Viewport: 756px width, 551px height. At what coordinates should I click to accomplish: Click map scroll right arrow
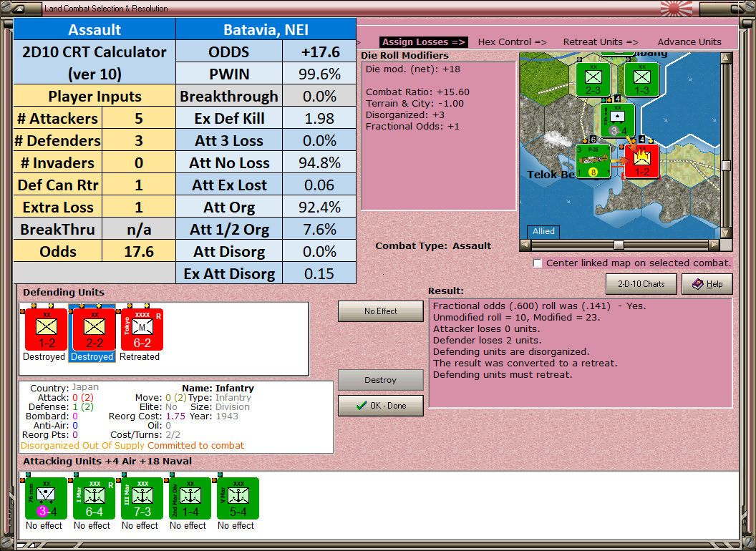click(714, 245)
